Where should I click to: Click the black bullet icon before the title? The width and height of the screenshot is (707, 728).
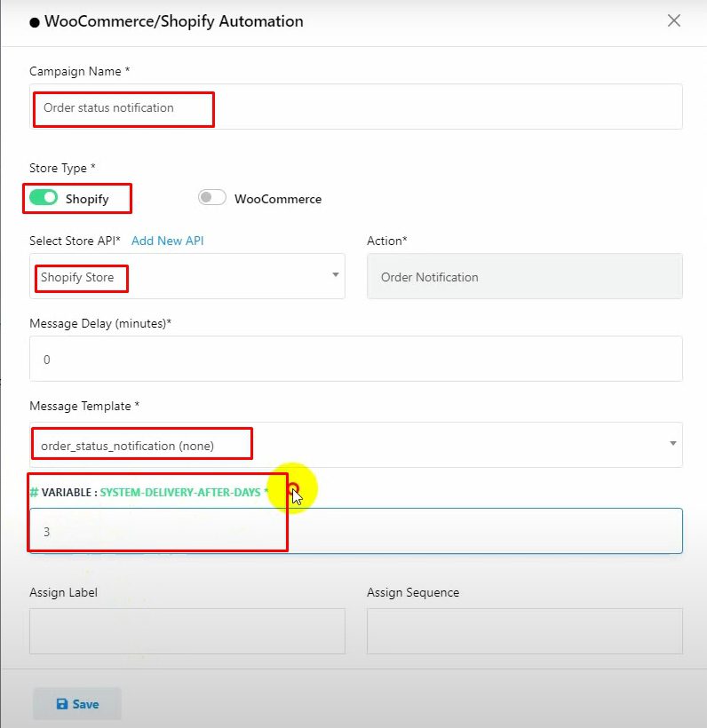click(x=35, y=21)
